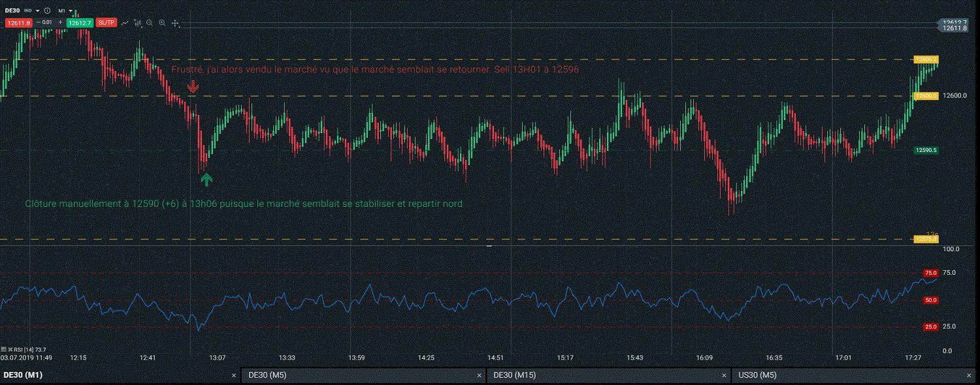
Task: Toggle the SL/TP button
Action: (x=106, y=23)
